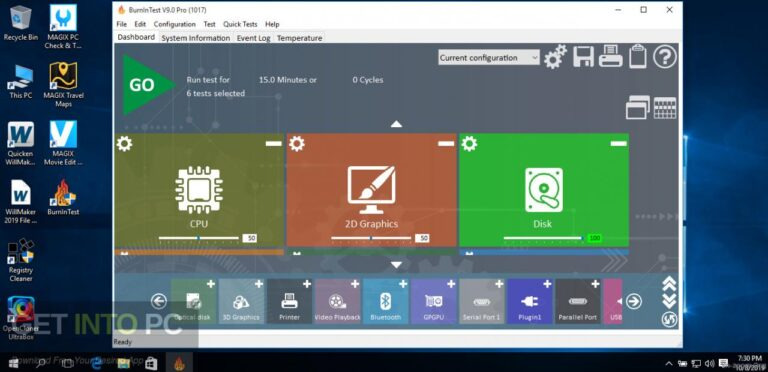Click the 0 Cycles text
The height and width of the screenshot is (372, 768).
(368, 80)
